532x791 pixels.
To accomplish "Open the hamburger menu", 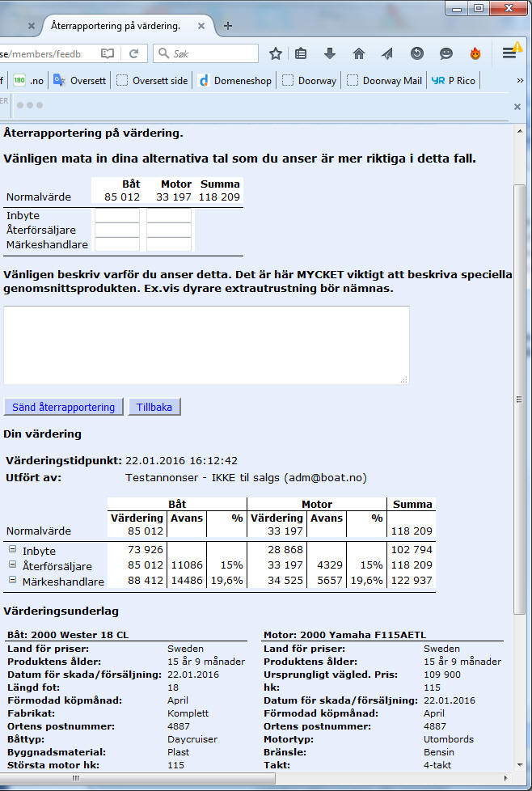I will tap(509, 53).
